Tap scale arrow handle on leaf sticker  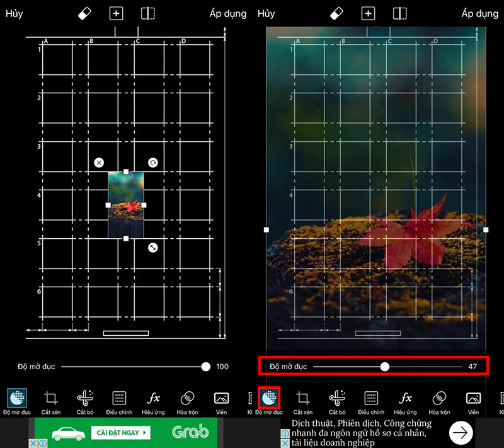[x=153, y=248]
